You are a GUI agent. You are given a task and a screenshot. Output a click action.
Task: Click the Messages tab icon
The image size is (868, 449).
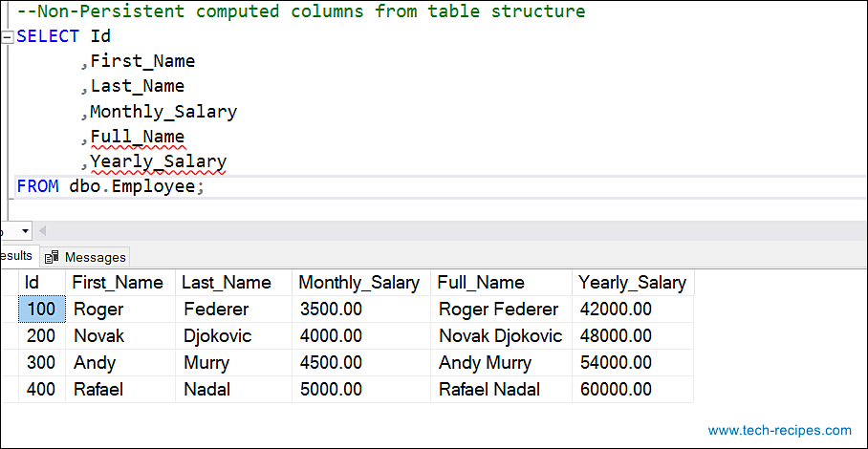52,257
